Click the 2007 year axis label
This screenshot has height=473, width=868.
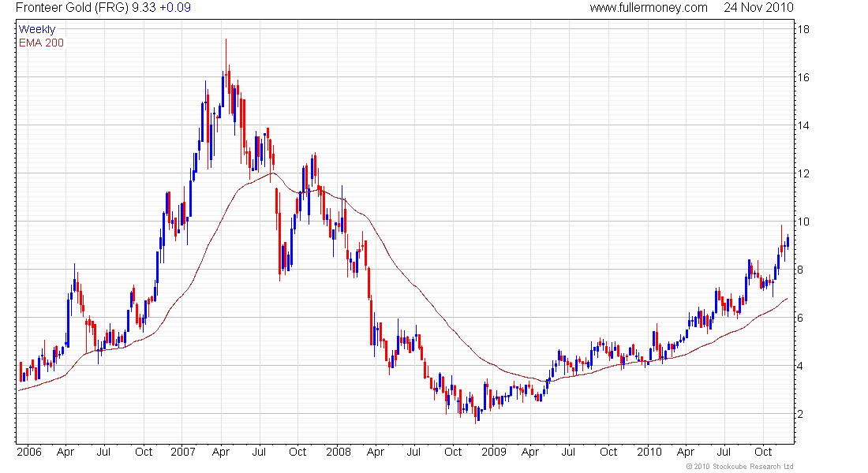tap(183, 452)
